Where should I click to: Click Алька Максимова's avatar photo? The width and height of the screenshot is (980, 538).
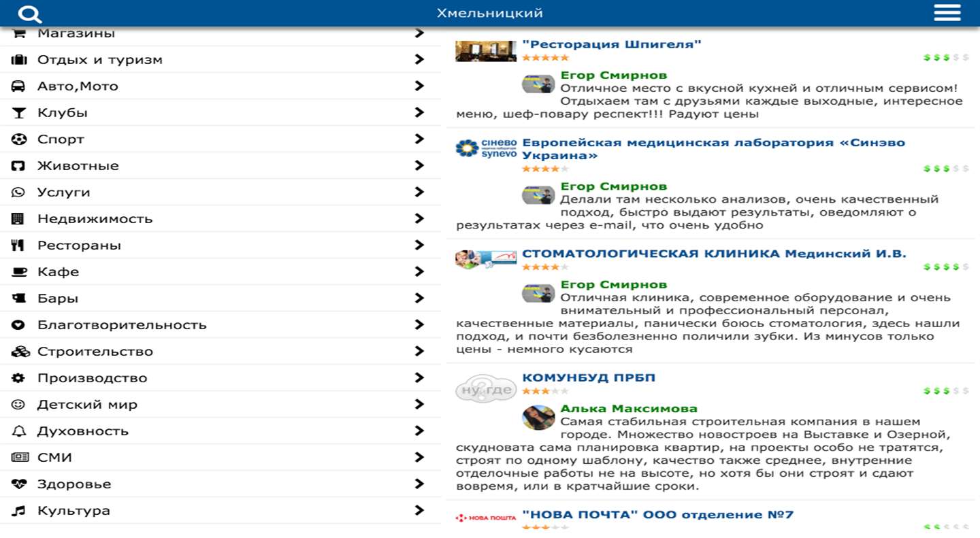pos(538,418)
